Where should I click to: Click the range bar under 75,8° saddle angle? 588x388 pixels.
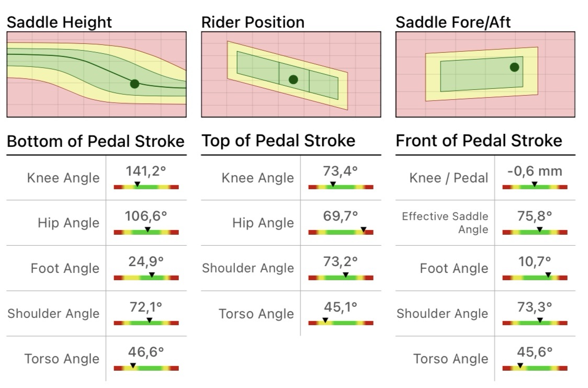[535, 232]
